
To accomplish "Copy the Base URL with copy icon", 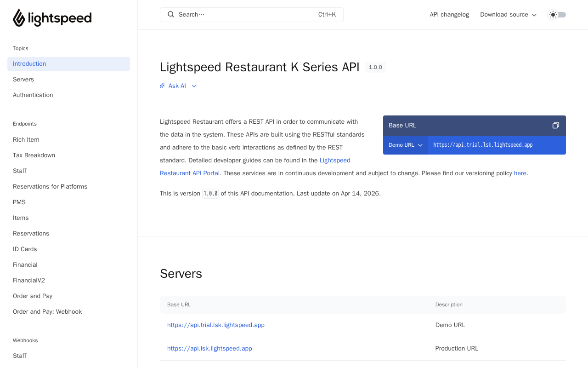I will [555, 126].
